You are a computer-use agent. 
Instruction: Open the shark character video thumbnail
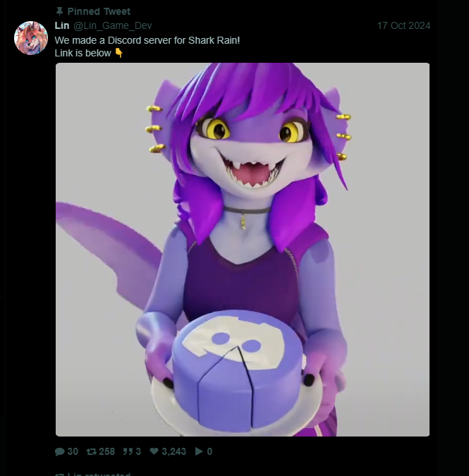pyautogui.click(x=243, y=250)
